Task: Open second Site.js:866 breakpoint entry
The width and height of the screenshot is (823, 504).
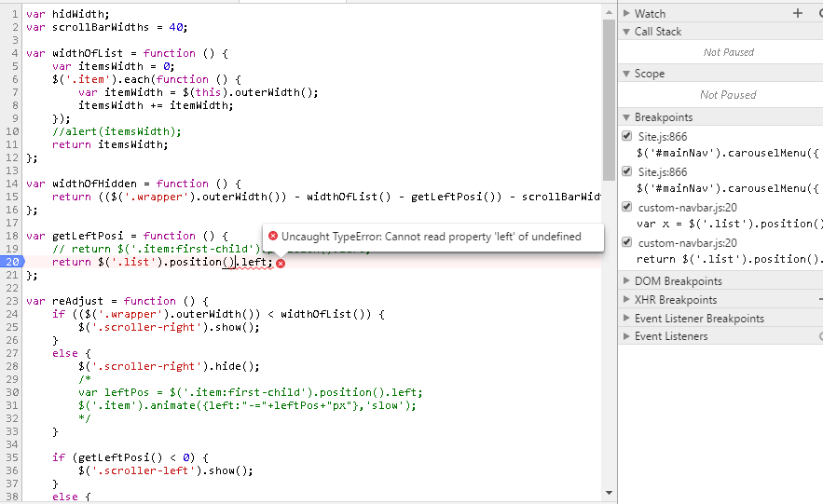Action: click(x=663, y=172)
